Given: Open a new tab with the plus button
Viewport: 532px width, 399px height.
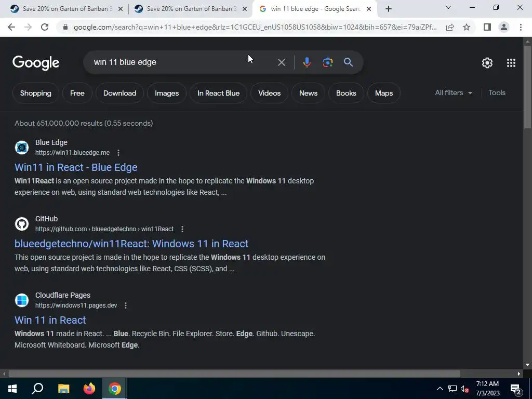Looking at the screenshot, I should coord(389,9).
